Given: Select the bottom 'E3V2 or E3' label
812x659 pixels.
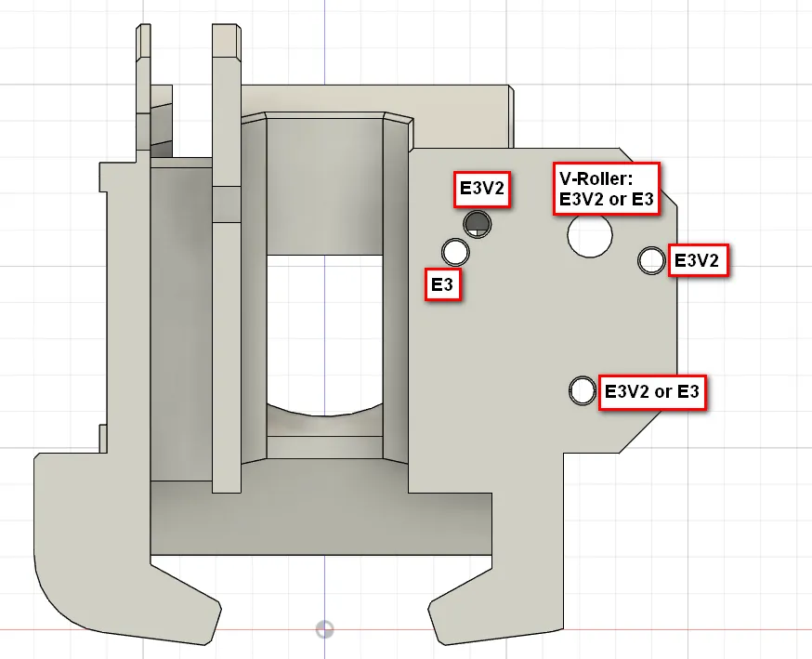Looking at the screenshot, I should coord(651,392).
